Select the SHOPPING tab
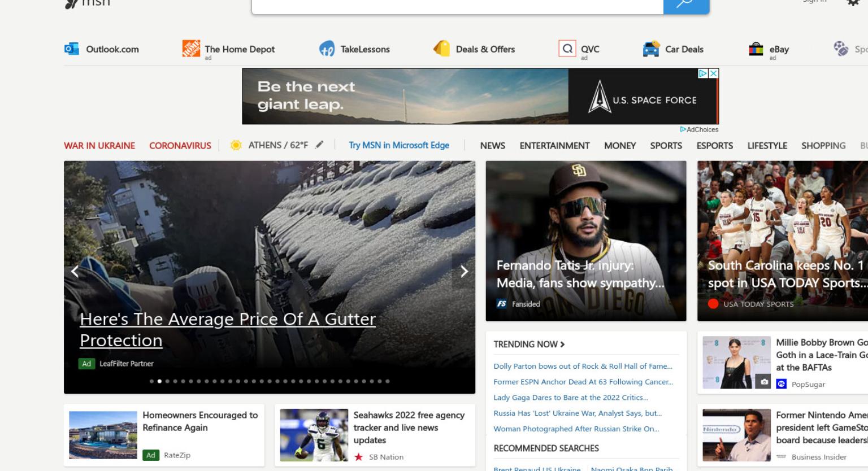This screenshot has width=868, height=471. click(x=823, y=146)
